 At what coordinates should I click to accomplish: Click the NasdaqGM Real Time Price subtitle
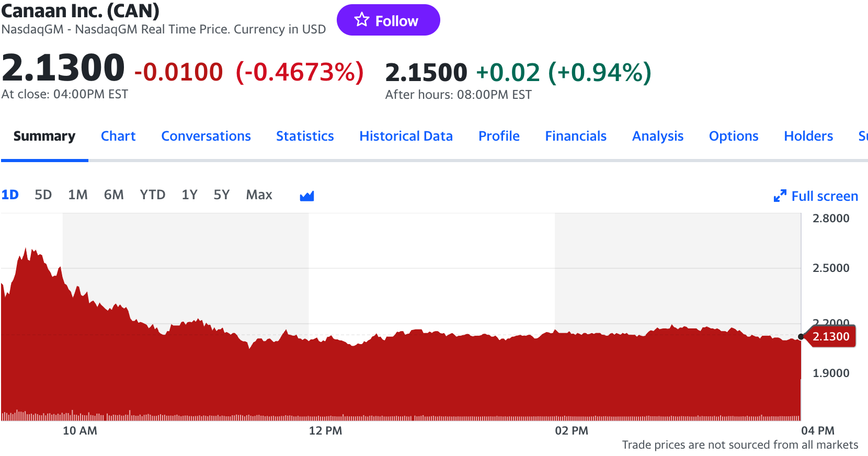coord(164,29)
